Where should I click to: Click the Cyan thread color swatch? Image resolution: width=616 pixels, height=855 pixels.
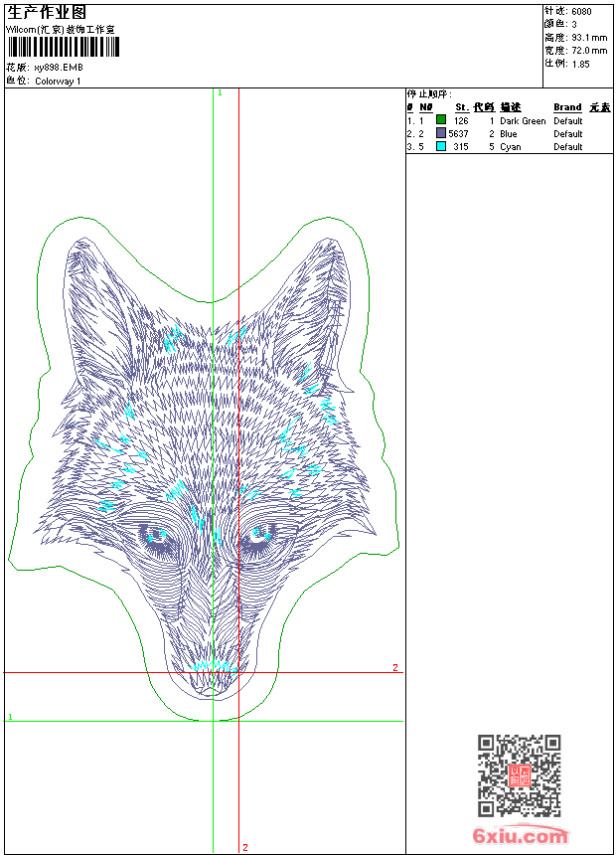pos(441,146)
